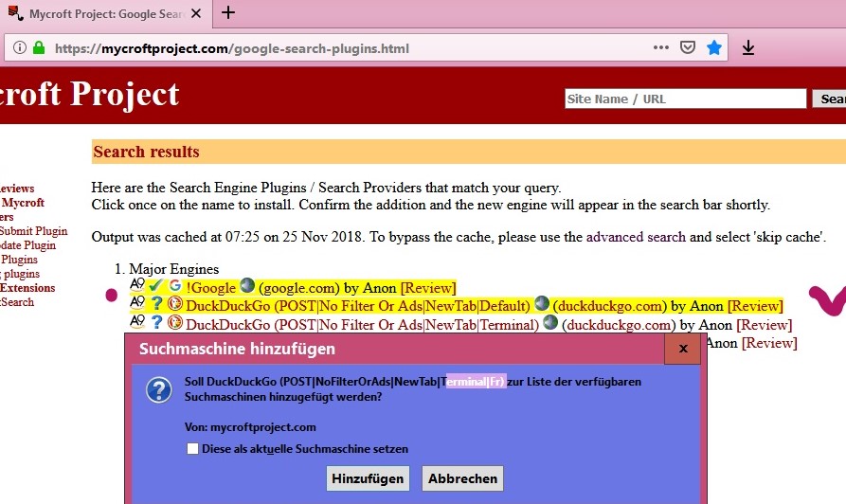Tick 'Diese als aktuelle Suchmaschine setzen' checkbox
The height and width of the screenshot is (504, 846).
tap(192, 448)
